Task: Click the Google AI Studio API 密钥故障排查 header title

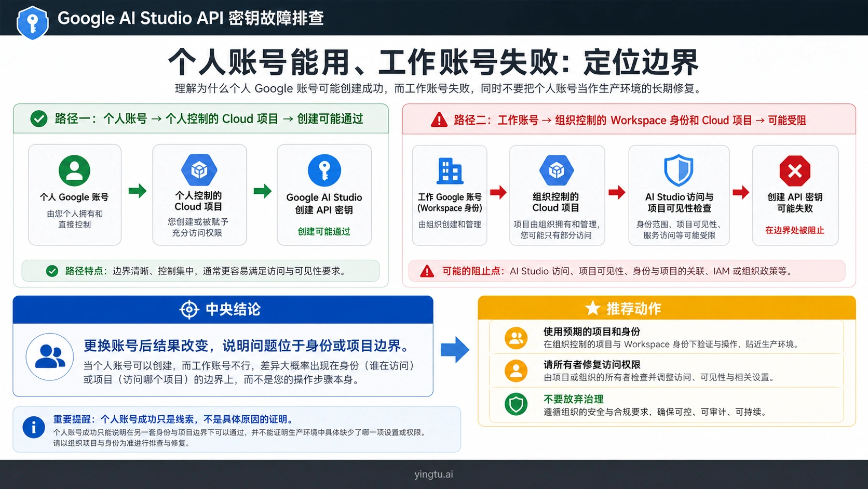Action: tap(191, 18)
